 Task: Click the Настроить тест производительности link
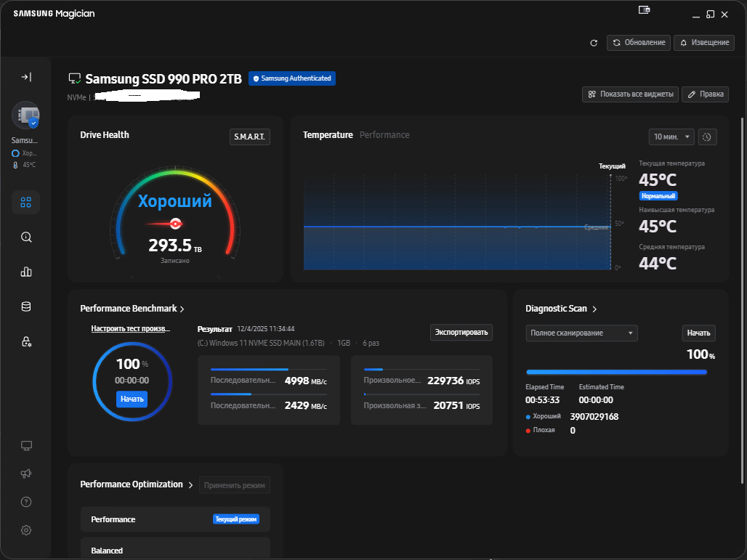click(x=131, y=328)
